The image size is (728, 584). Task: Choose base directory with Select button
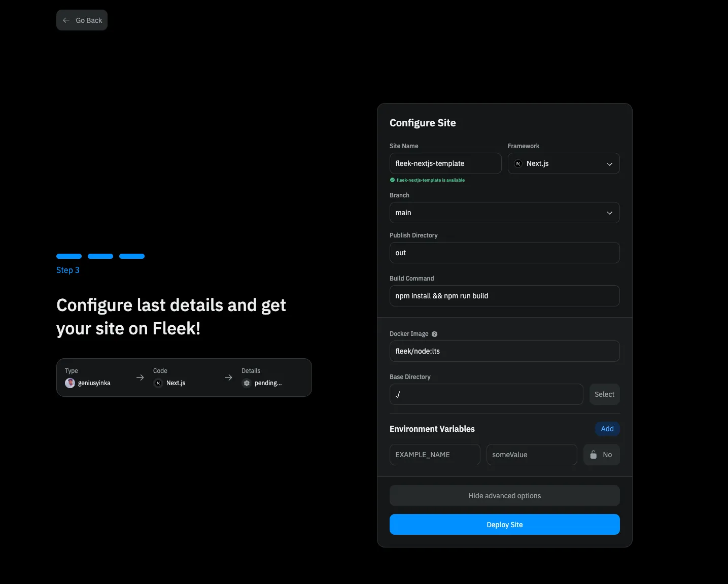[x=604, y=394]
